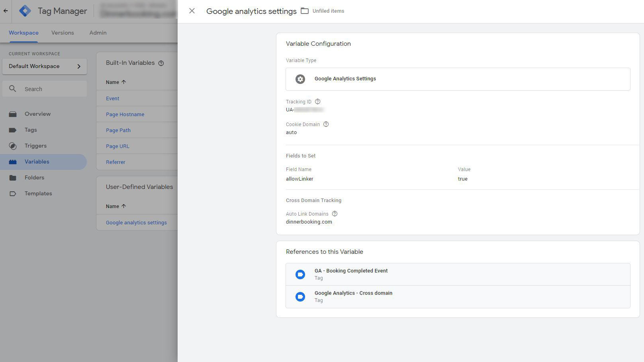644x362 pixels.
Task: Click the allowLinker field name
Action: point(299,179)
